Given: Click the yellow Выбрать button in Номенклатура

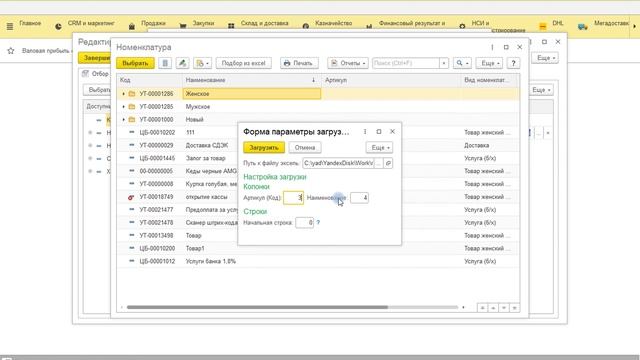Looking at the screenshot, I should [135, 63].
